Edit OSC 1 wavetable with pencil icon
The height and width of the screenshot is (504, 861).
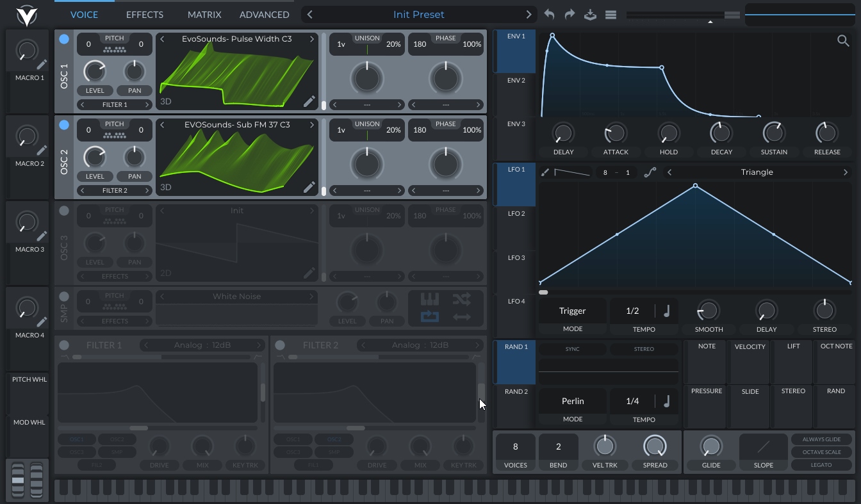coord(309,101)
